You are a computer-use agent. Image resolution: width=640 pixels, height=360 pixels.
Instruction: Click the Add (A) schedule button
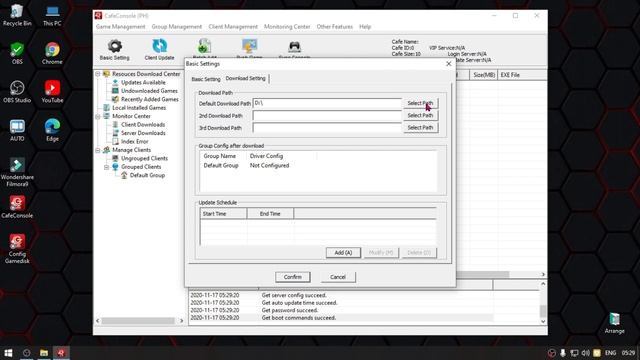pos(343,253)
